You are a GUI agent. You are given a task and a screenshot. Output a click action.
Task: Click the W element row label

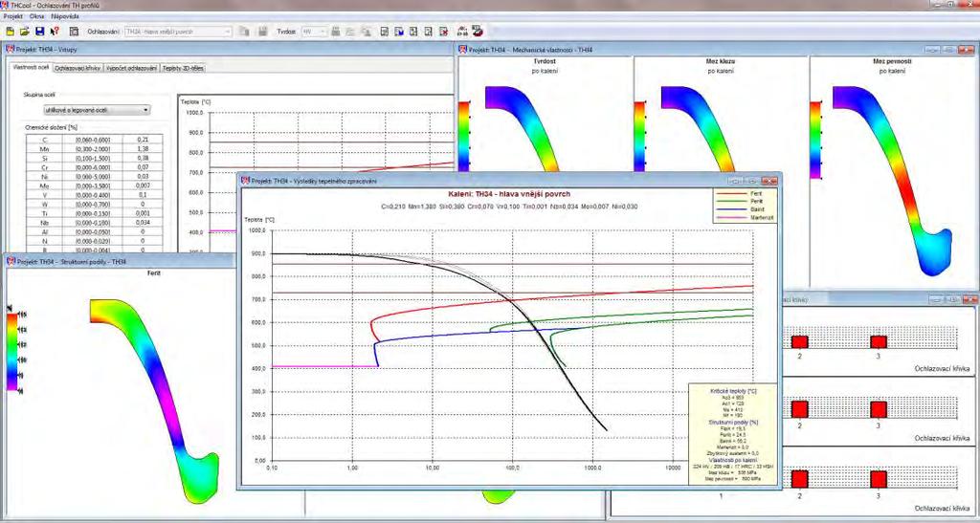point(44,204)
